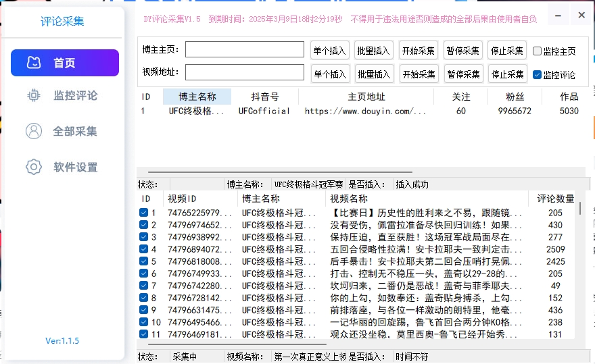Minimize the window with the dash icon
Viewport: 595px width, 364px height.
558,14
